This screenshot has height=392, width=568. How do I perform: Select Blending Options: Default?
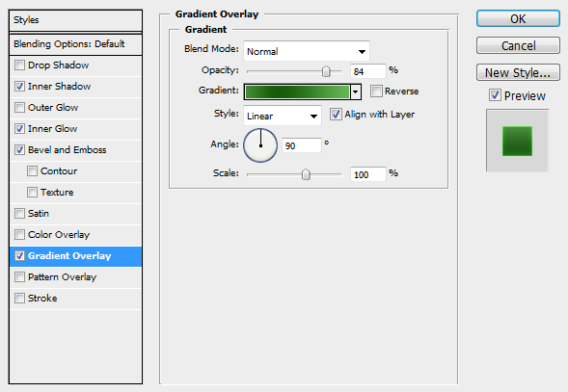(x=75, y=44)
